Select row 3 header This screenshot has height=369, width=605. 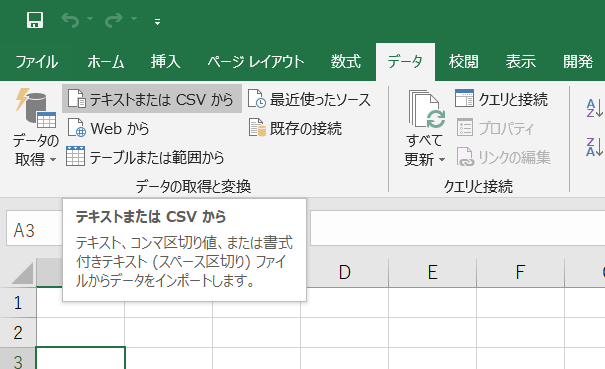18,359
